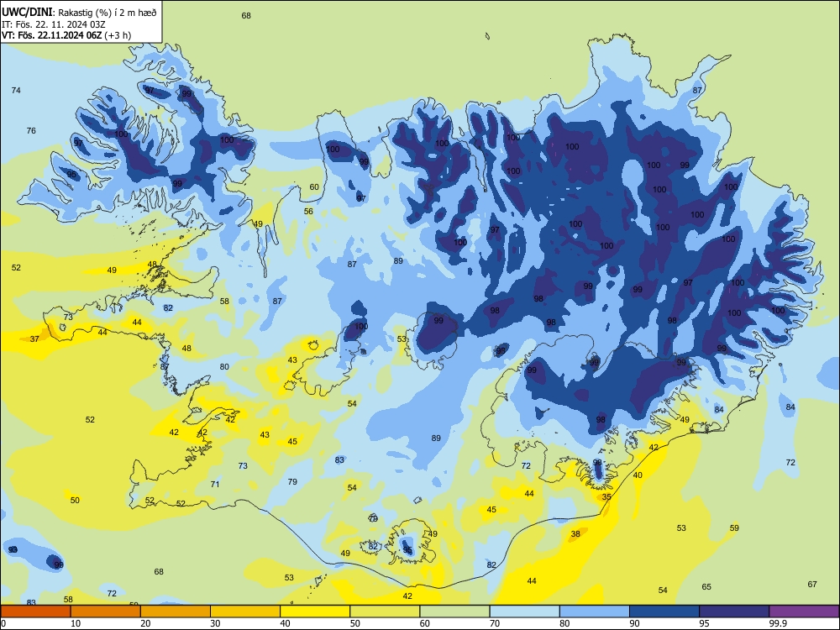Click the dark orange 0–10 legend swatch
Viewport: 840px width, 630px height.
[35, 612]
